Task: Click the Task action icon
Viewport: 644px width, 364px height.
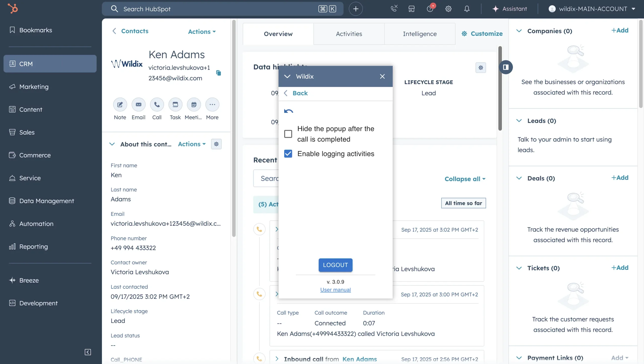Action: click(x=175, y=104)
